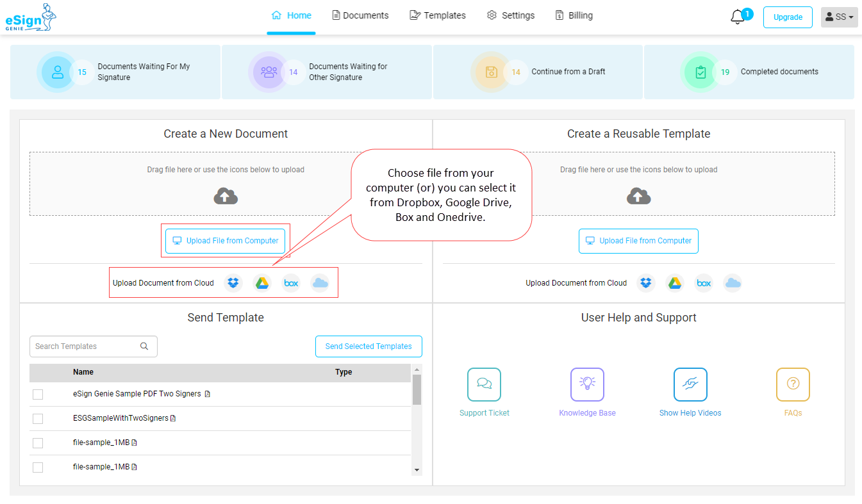Image resolution: width=862 pixels, height=504 pixels.
Task: Click Continue from a Draft save icon
Action: (x=492, y=72)
